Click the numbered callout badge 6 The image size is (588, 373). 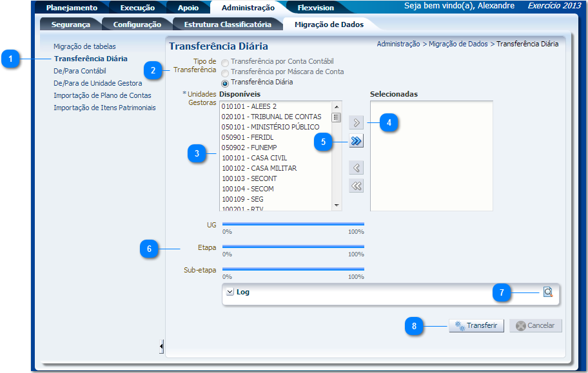click(x=150, y=249)
